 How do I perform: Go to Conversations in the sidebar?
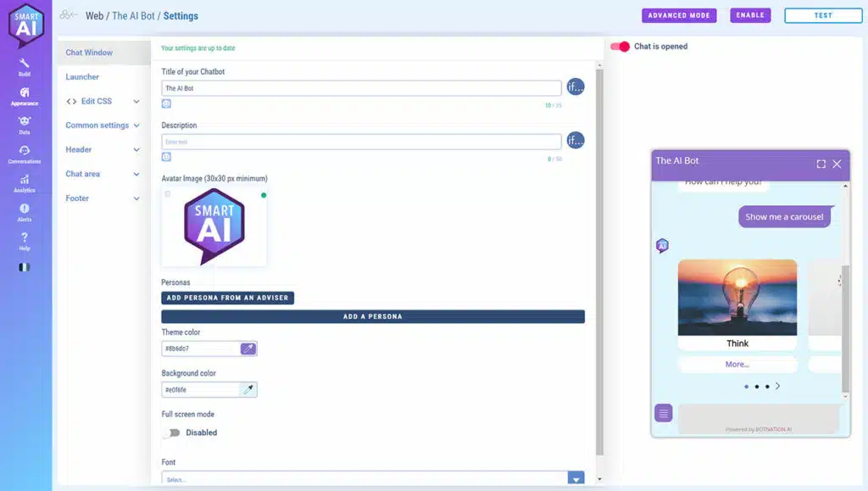tap(25, 153)
